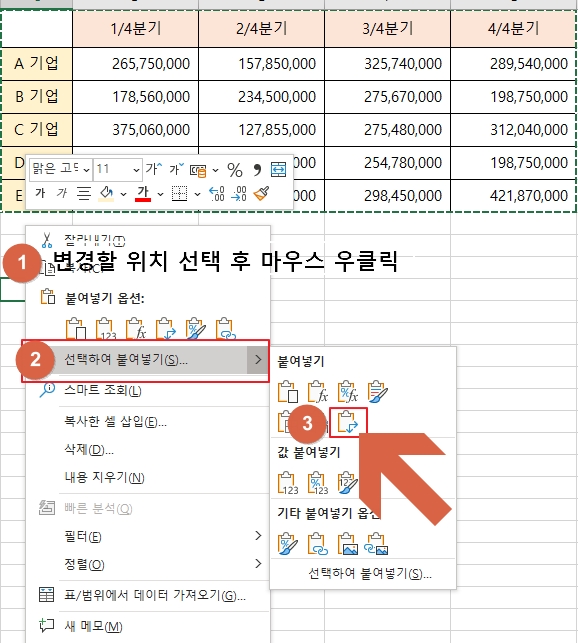
Task: Paste formatting only in context menu paste options
Action: pyautogui.click(x=196, y=329)
